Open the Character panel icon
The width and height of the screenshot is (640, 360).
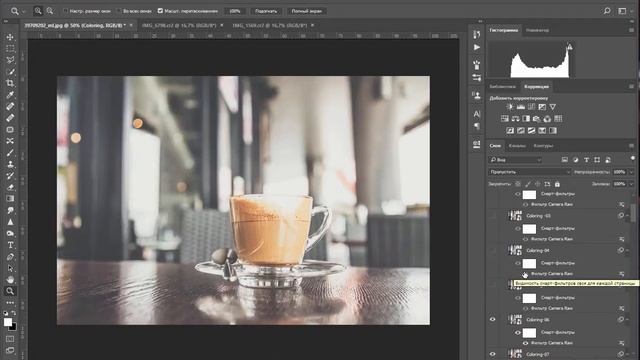[x=477, y=114]
